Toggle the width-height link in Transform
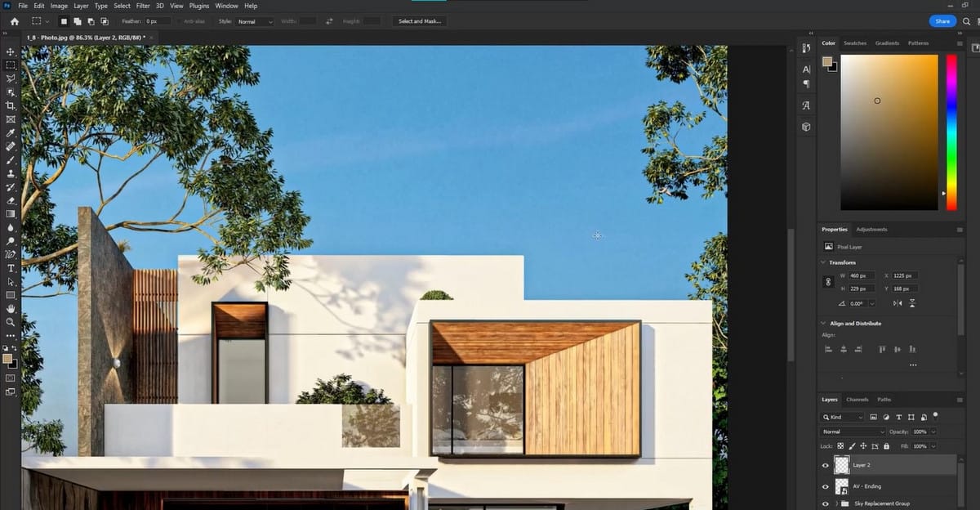The width and height of the screenshot is (980, 510). click(x=829, y=282)
